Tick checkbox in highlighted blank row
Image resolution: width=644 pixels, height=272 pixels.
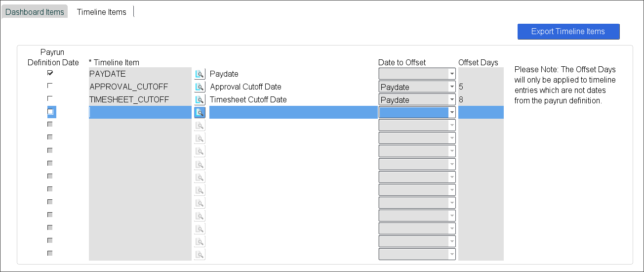(x=50, y=112)
